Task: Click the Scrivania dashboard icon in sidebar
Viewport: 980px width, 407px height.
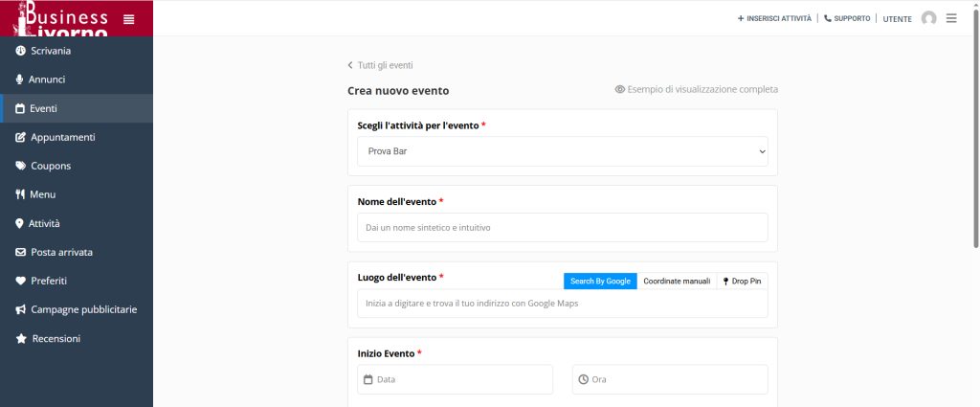Action: pos(20,51)
